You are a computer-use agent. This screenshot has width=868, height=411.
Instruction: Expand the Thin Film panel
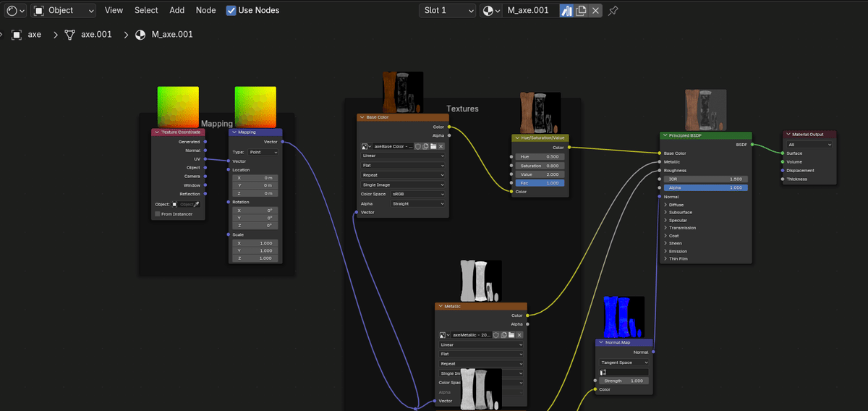click(665, 258)
